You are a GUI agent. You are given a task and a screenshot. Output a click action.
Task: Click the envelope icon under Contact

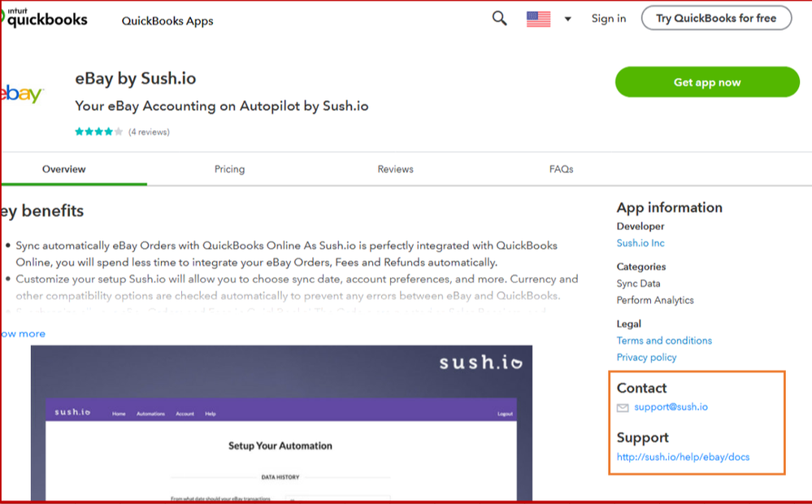[x=623, y=407]
